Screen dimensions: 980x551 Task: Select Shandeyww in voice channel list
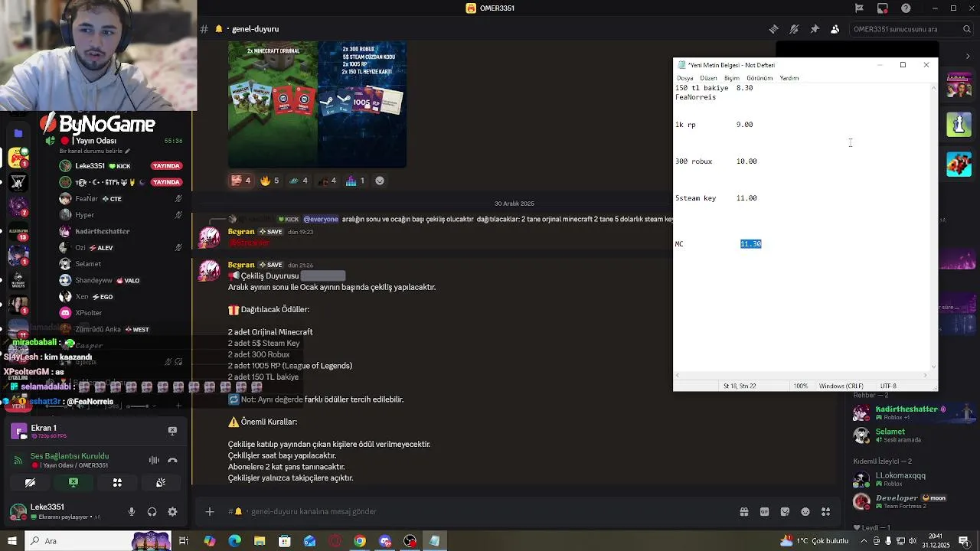pyautogui.click(x=122, y=280)
